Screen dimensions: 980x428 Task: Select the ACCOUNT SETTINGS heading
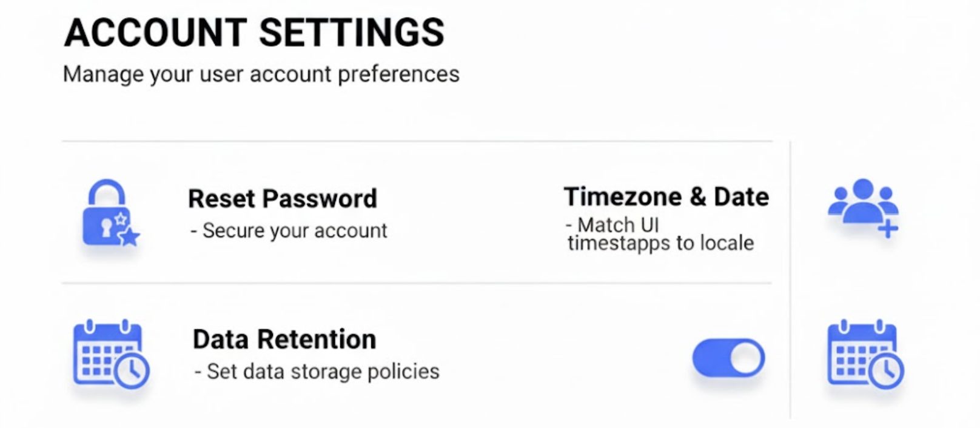pos(254,32)
